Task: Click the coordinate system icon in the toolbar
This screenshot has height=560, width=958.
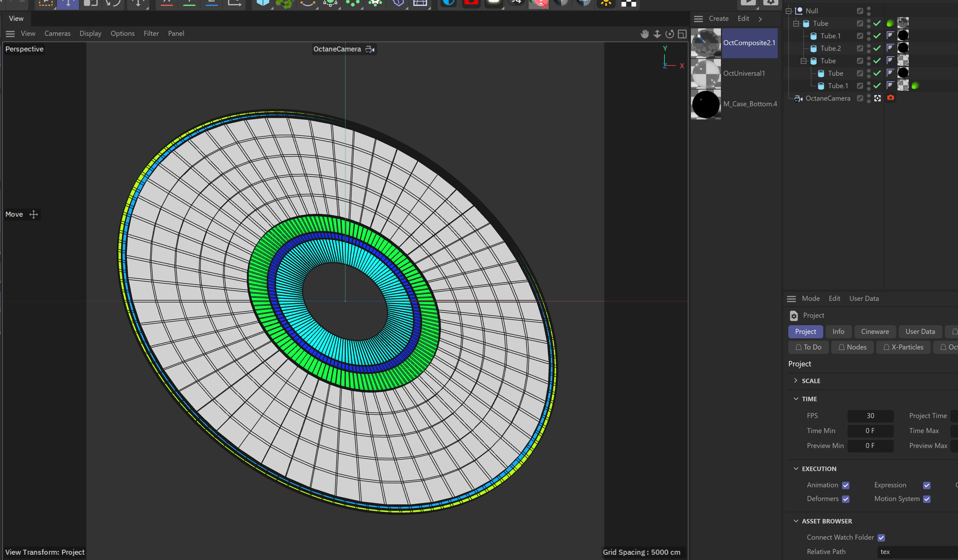Action: point(234,3)
